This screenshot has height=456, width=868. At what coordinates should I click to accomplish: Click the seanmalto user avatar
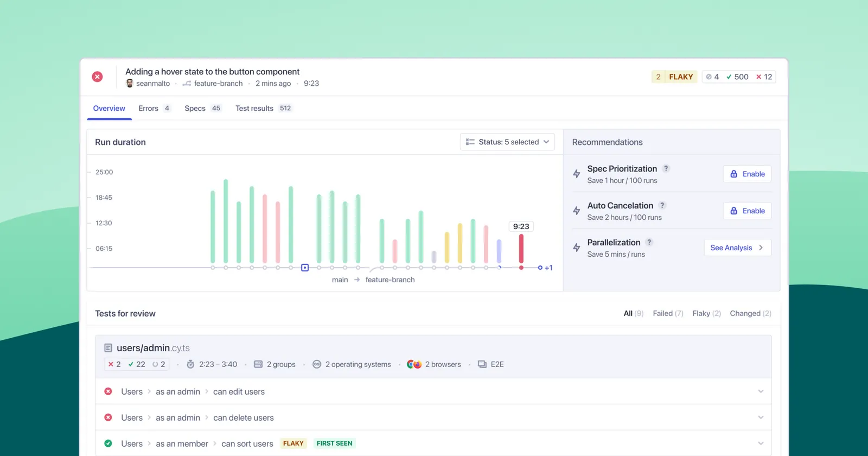pos(130,83)
